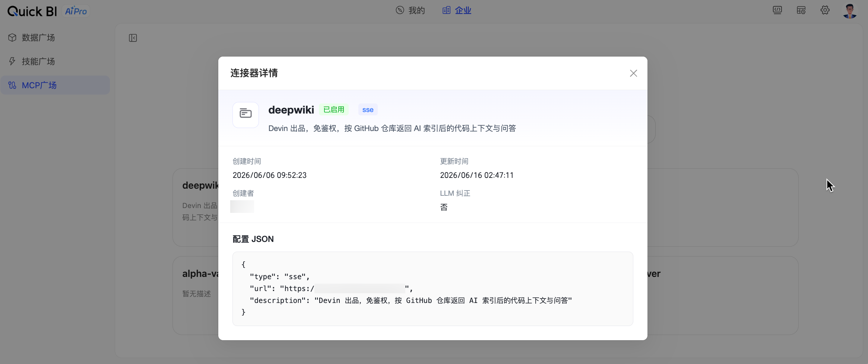This screenshot has height=364, width=868.
Task: Open the code monitor icon in header
Action: [777, 10]
